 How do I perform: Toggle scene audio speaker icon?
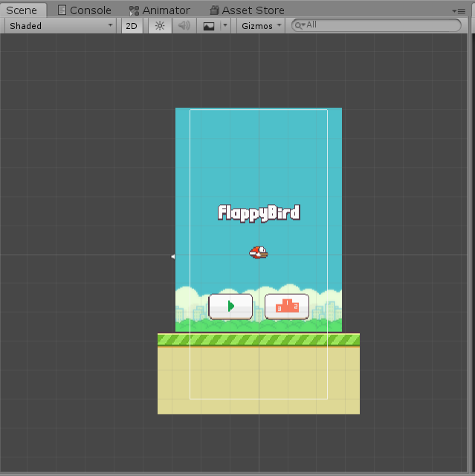click(184, 26)
